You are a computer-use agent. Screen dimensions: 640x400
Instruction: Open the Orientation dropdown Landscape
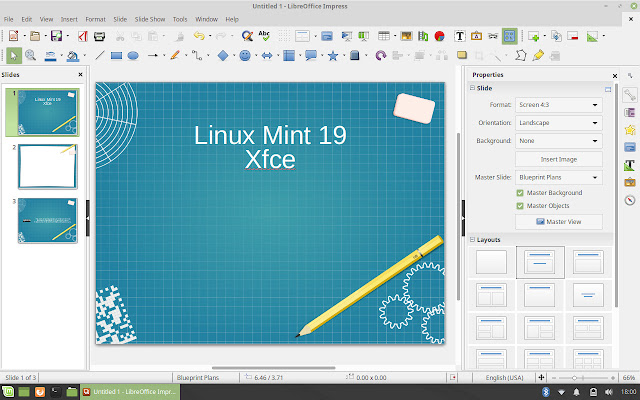point(558,123)
